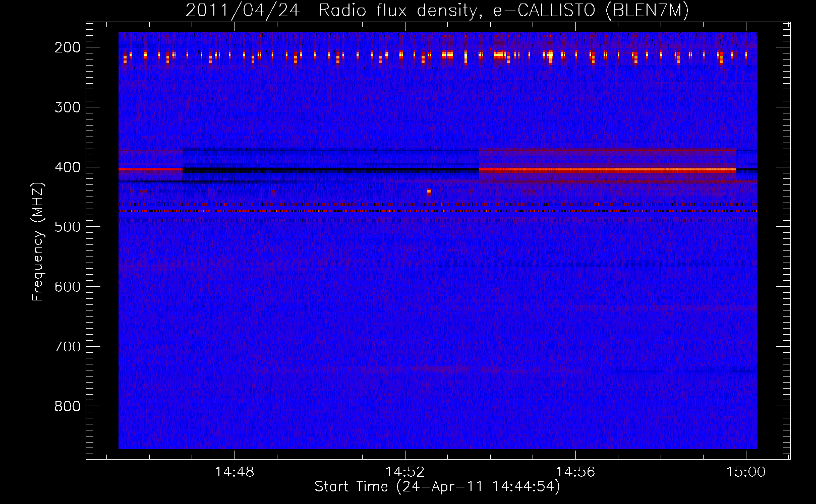Viewport: 816px width, 504px height.
Task: Click the 500 frequency tick label
Action: pos(67,227)
